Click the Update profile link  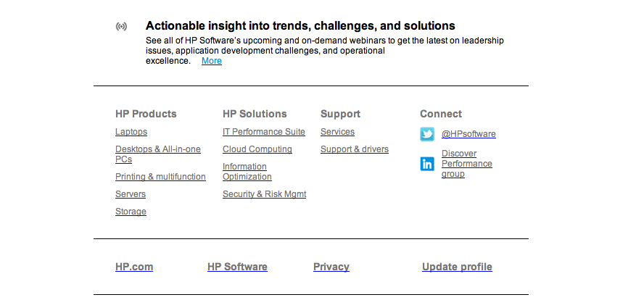[457, 267]
